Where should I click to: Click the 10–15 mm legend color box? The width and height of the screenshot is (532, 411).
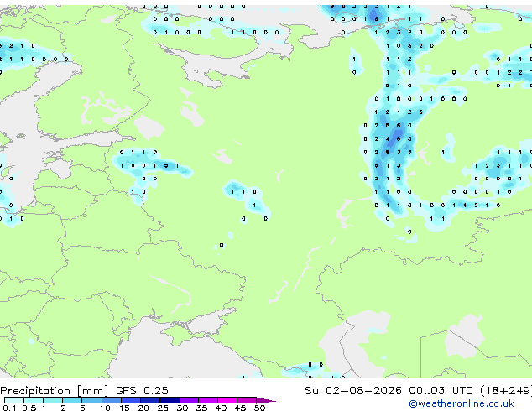click(x=112, y=400)
